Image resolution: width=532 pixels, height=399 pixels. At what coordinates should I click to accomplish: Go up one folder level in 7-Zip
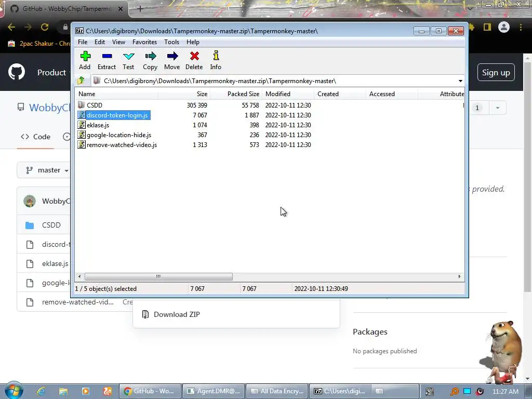pos(81,81)
